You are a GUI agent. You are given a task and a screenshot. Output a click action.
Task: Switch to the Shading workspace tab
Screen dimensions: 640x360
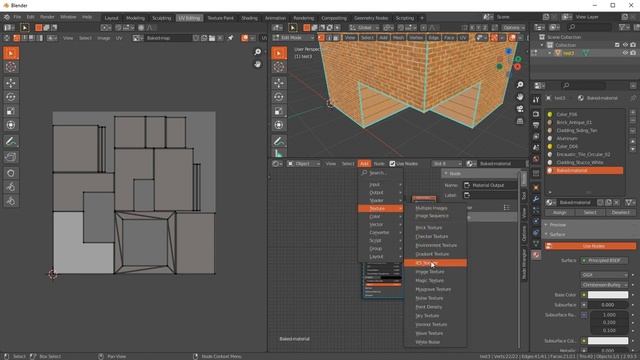[249, 18]
